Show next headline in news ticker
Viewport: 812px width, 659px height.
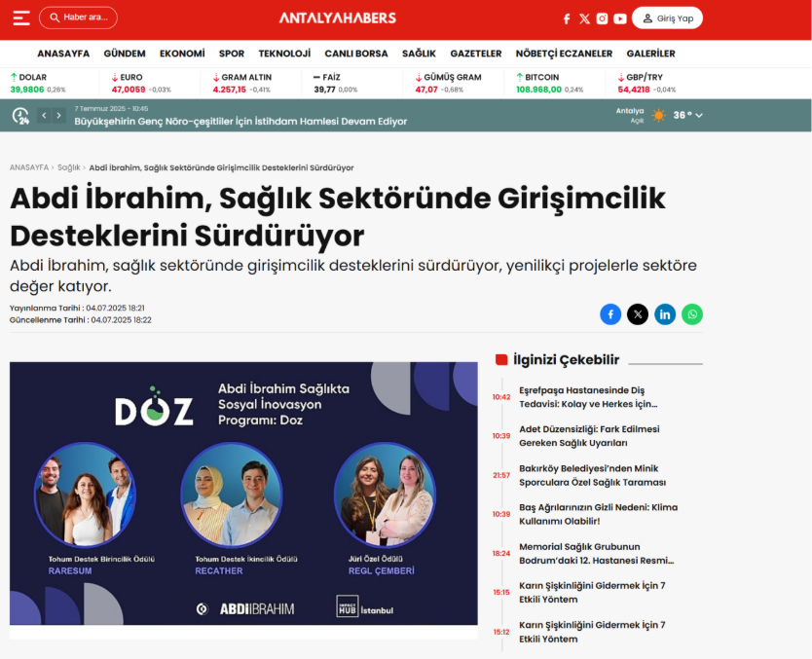pyautogui.click(x=58, y=115)
